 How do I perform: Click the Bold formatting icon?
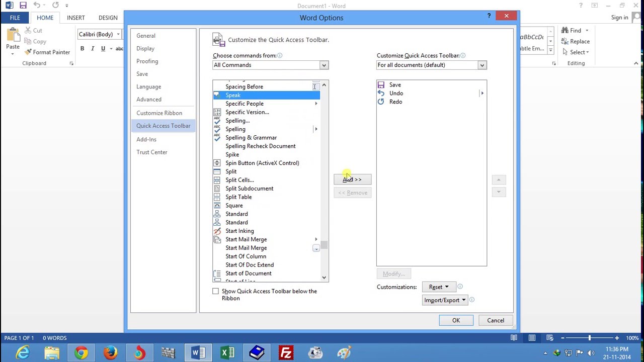pos(82,48)
